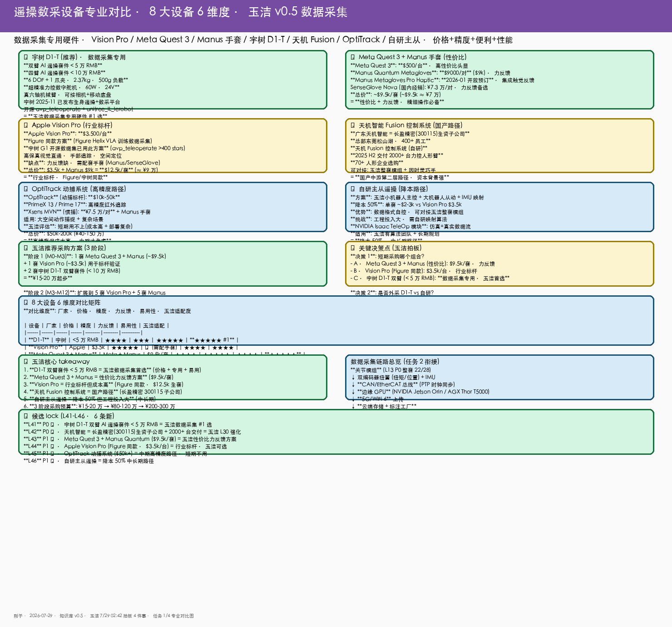
Task: Click line "边缘 GPU (NVIDIA Jetson Orin)"
Action: click(420, 392)
